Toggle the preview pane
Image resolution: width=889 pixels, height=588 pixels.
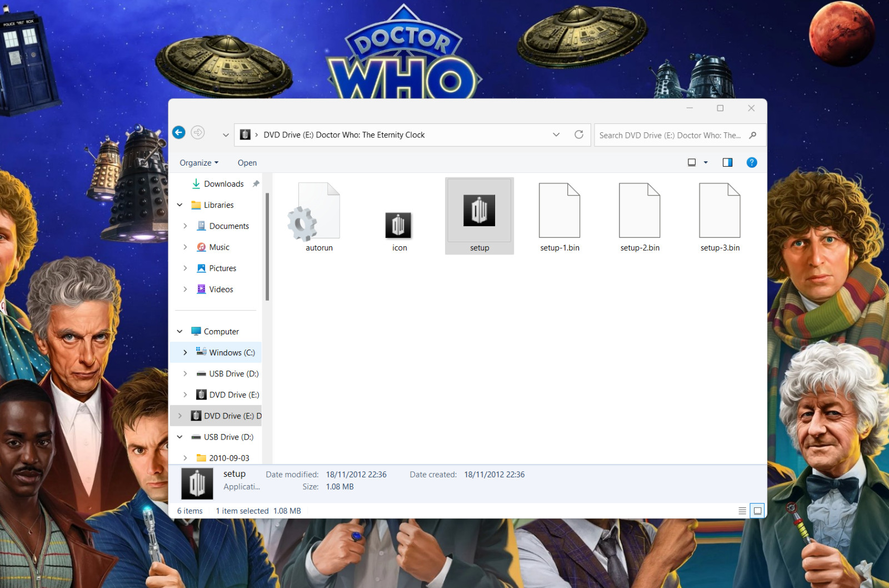(x=727, y=162)
